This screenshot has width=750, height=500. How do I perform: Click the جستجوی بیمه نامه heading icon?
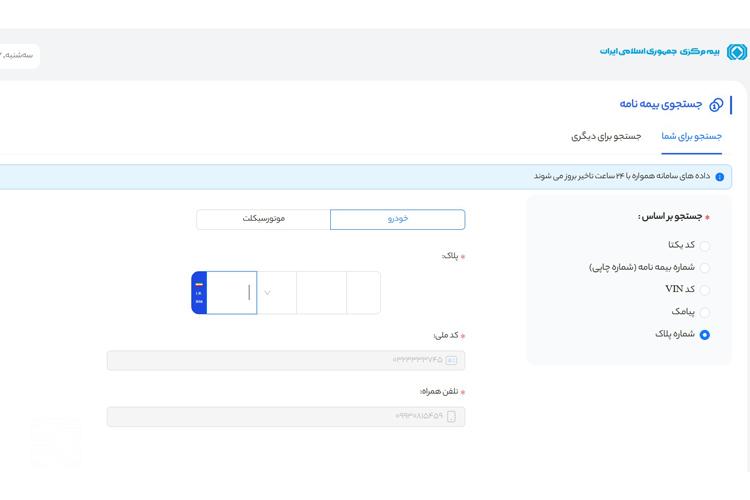(716, 104)
